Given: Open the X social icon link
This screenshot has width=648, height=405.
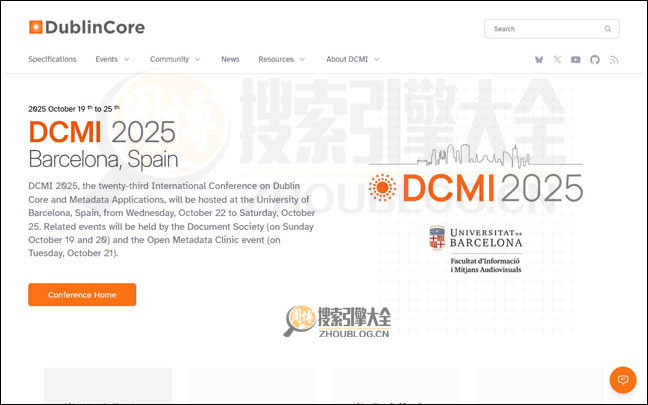Looking at the screenshot, I should coord(557,60).
